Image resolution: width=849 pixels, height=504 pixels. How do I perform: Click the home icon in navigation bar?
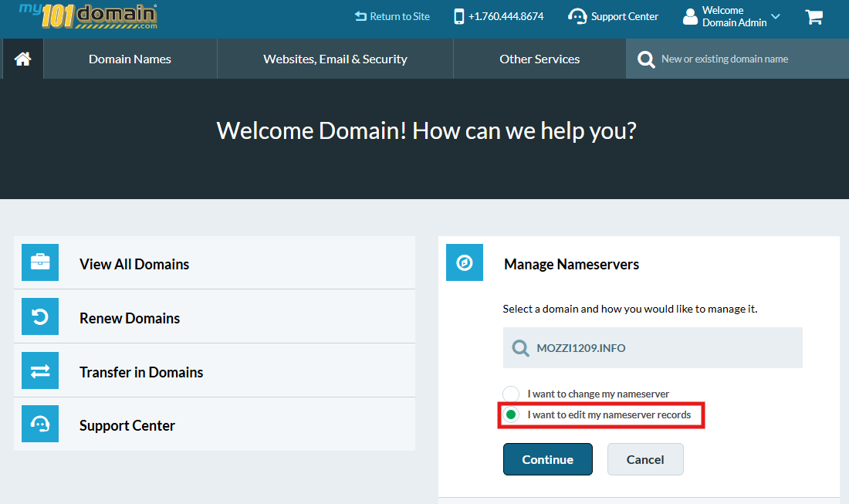tap(22, 59)
